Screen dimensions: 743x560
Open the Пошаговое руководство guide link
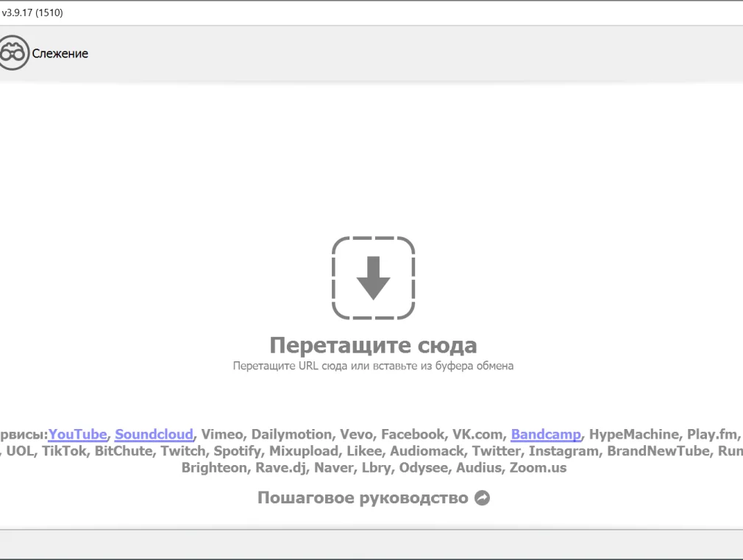coord(363,498)
